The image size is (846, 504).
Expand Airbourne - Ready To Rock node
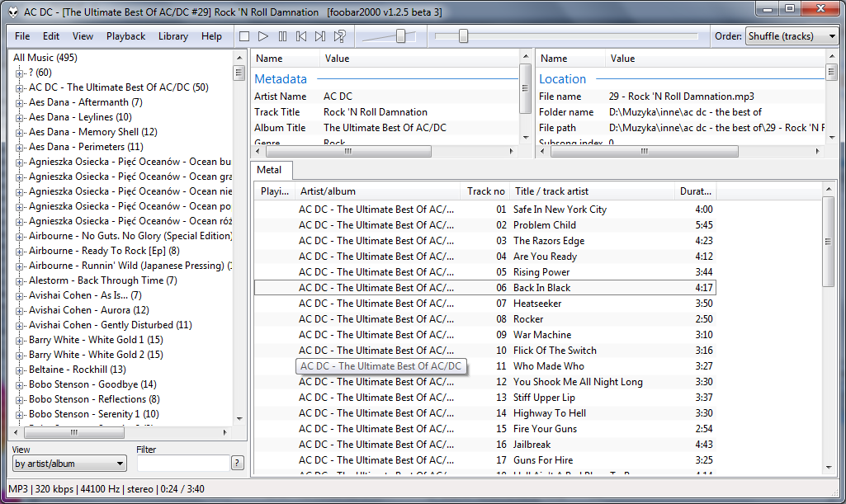pyautogui.click(x=20, y=252)
